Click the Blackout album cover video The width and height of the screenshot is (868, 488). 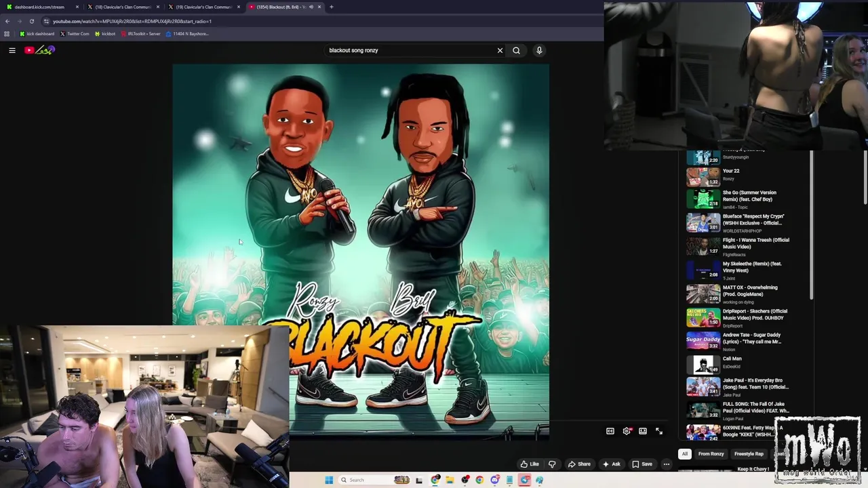(361, 251)
